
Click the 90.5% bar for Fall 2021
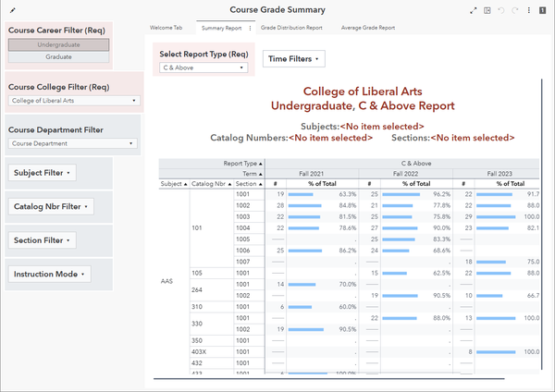[x=306, y=329]
